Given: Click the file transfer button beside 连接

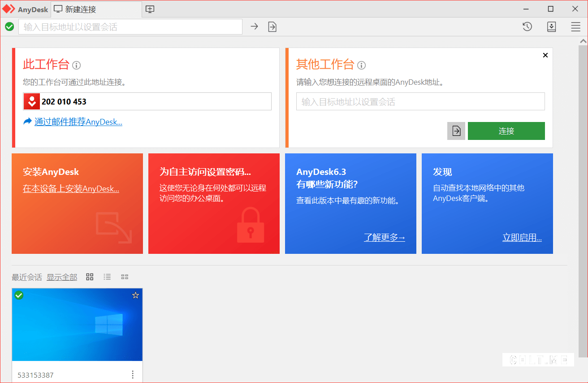Looking at the screenshot, I should pyautogui.click(x=456, y=131).
